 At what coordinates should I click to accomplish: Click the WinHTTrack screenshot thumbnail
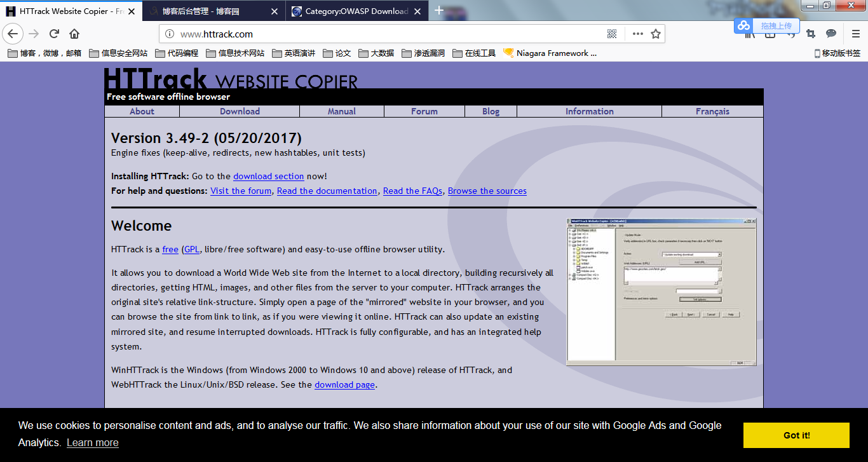pos(661,292)
